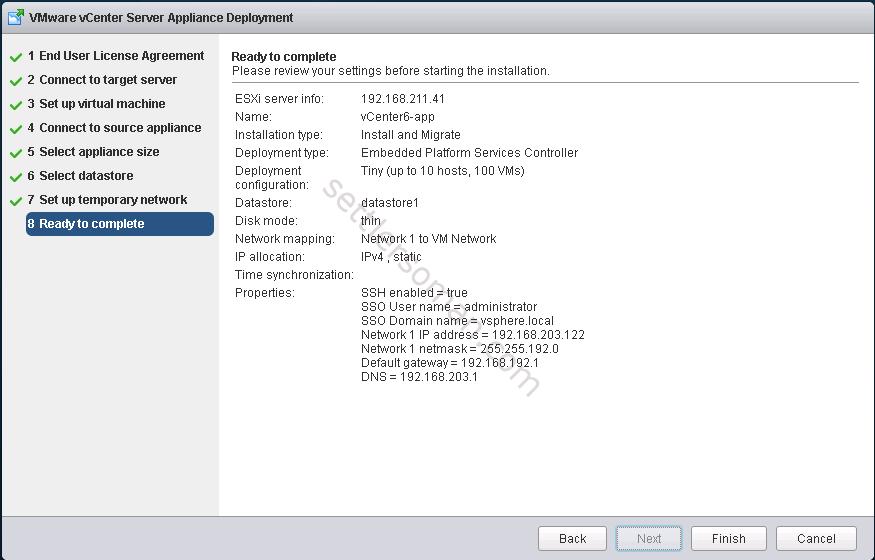This screenshot has width=875, height=560.
Task: Click the green checkmark beside Connect to source appliance
Action: 16,129
